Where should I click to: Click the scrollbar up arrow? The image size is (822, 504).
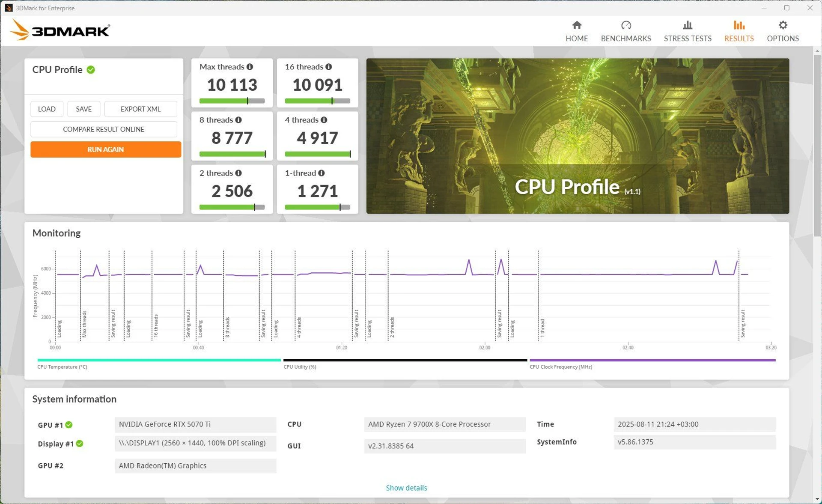pyautogui.click(x=817, y=51)
